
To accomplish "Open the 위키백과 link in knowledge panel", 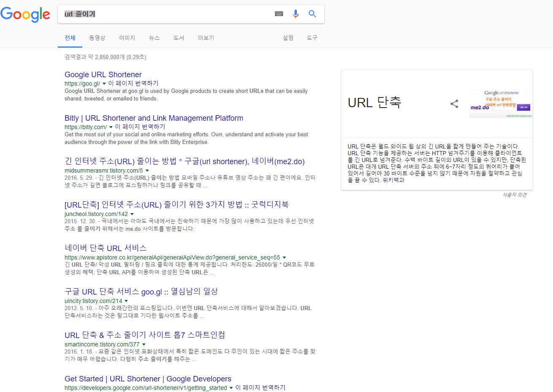I will 394,180.
